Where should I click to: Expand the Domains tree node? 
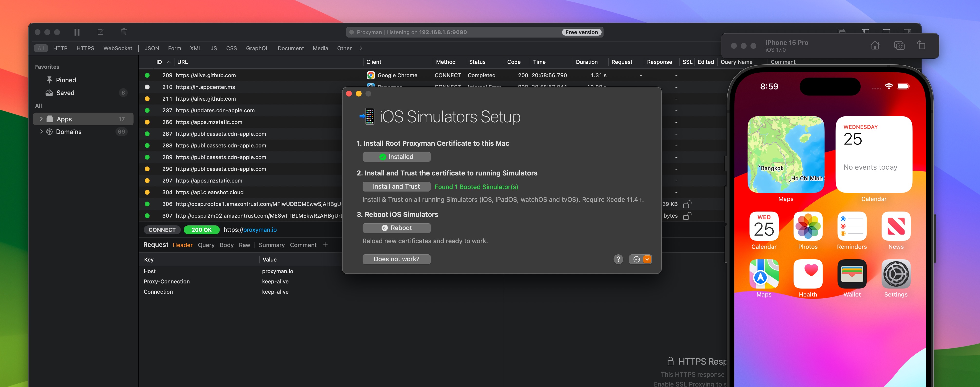pos(41,132)
